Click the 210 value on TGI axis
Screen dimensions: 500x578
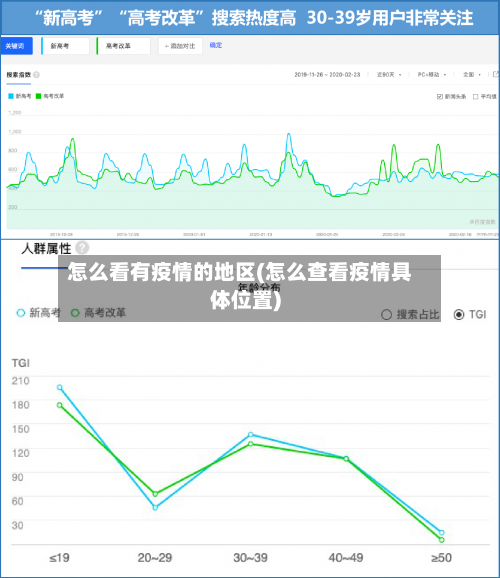21,381
